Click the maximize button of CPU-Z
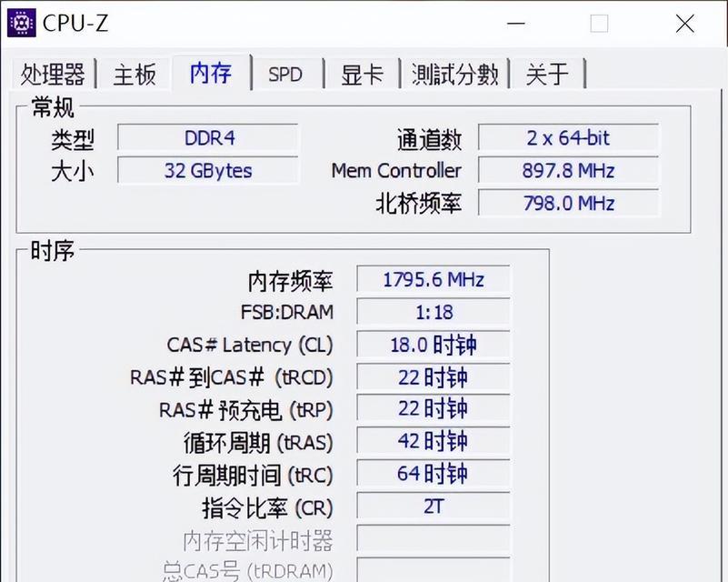Image resolution: width=728 pixels, height=582 pixels. [599, 24]
